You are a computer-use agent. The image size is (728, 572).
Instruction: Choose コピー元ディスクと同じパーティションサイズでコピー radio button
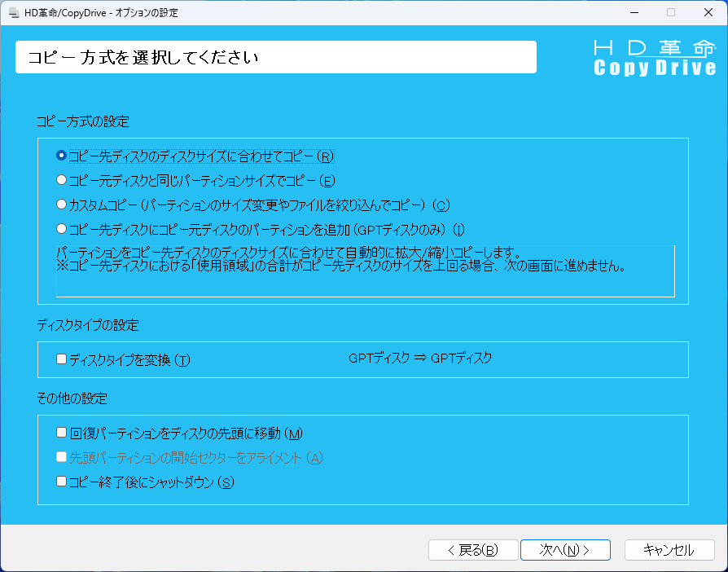(x=61, y=180)
